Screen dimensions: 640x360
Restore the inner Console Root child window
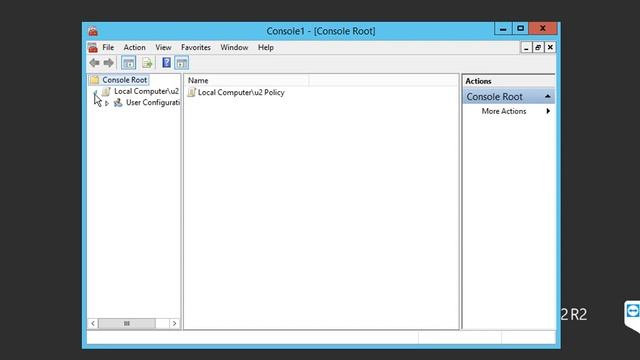538,48
